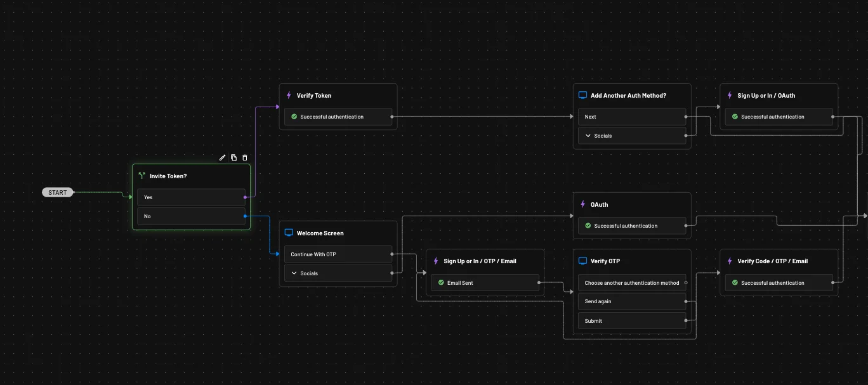Click the lightning icon on Verify Token node
This screenshot has width=868, height=385.
tap(289, 96)
